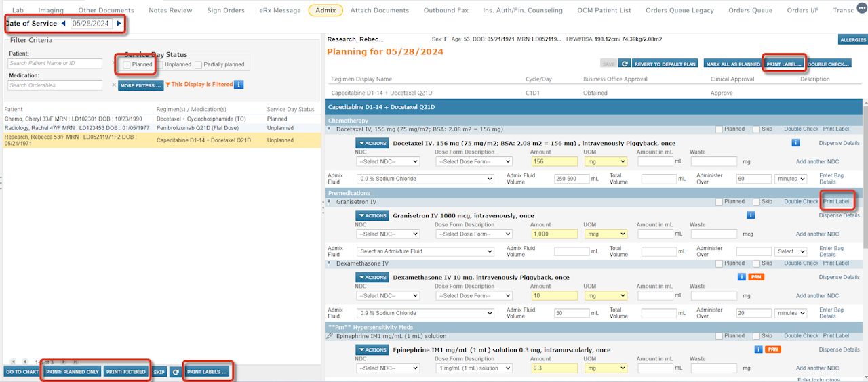Viewport: 868px width, 382px height.
Task: Click refresh icon next to Save button
Action: pyautogui.click(x=625, y=64)
